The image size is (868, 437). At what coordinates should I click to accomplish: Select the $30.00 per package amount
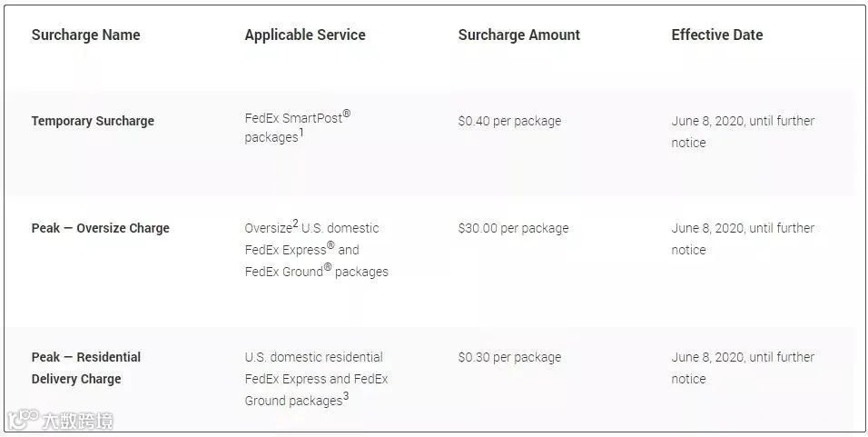point(513,228)
